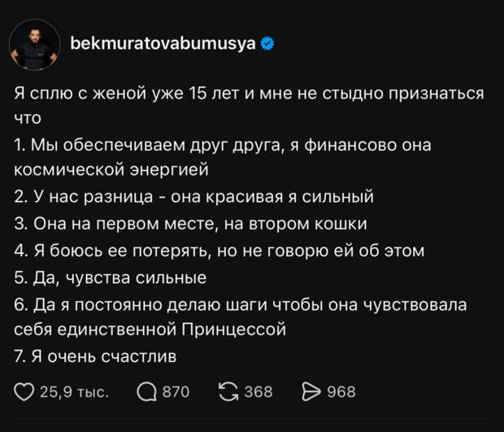The image size is (504, 432).
Task: Click the opening line "Я сплю с женой"
Action: point(250,93)
